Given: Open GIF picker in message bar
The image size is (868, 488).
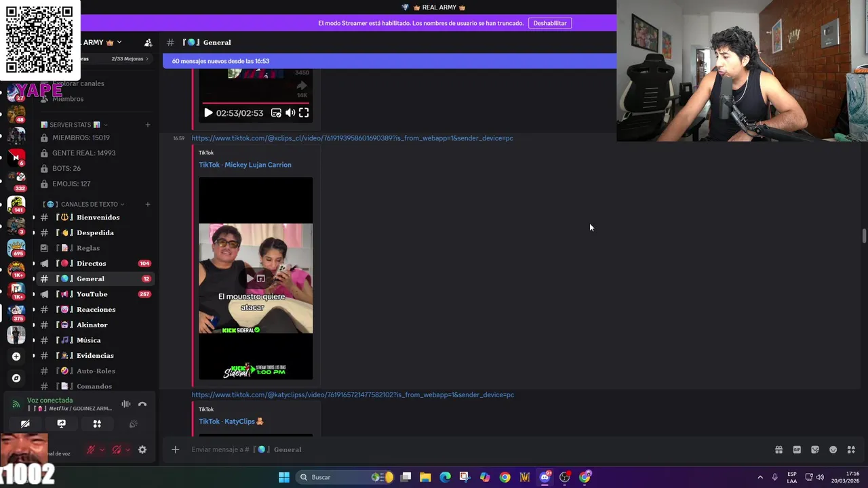Looking at the screenshot, I should (x=797, y=449).
